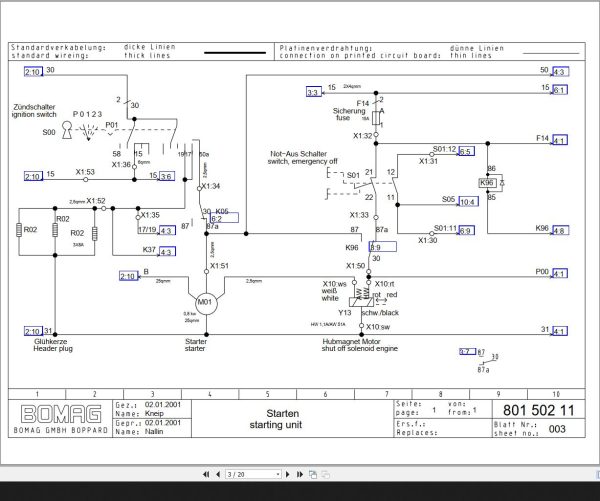Click the 'starting unit' subtitle
The width and height of the screenshot is (600, 501).
click(276, 425)
